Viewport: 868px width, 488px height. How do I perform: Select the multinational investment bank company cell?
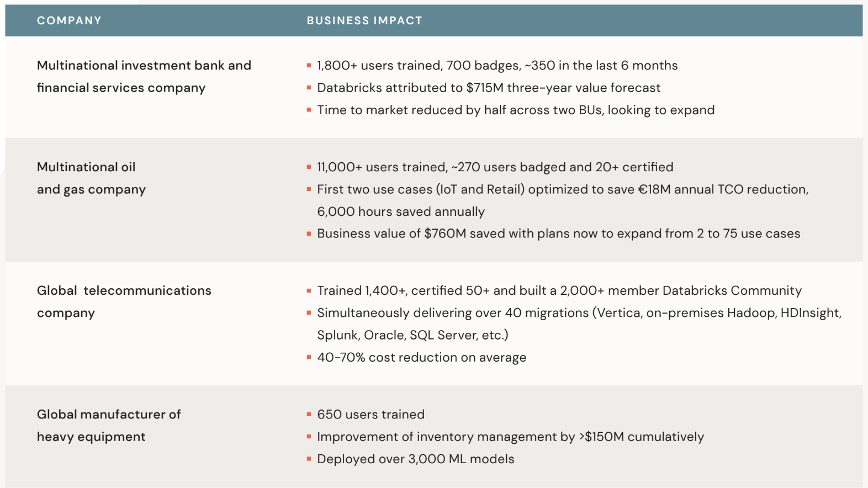144,77
